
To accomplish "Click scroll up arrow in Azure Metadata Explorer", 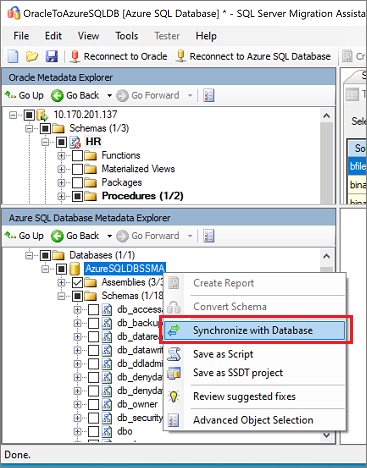I will pyautogui.click(x=327, y=256).
